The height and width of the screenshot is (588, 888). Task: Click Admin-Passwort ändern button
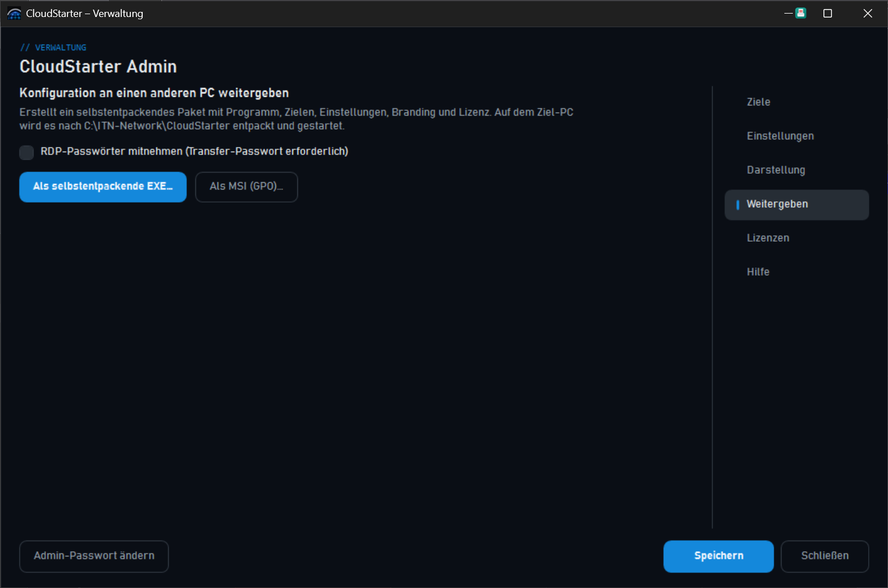[94, 556]
